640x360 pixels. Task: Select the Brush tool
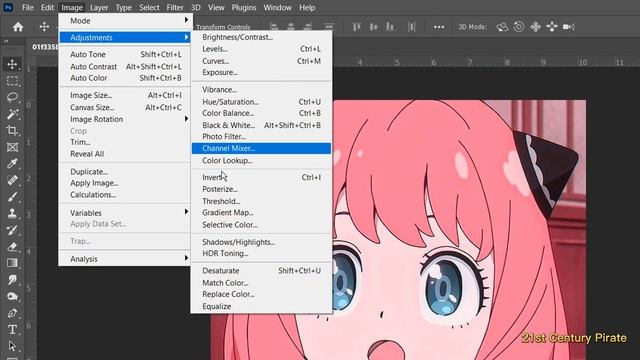(12, 197)
